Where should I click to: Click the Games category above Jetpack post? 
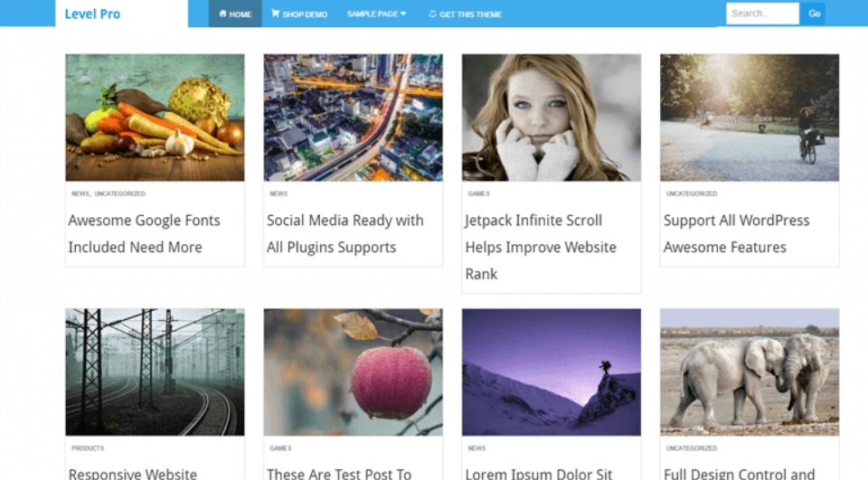478,193
